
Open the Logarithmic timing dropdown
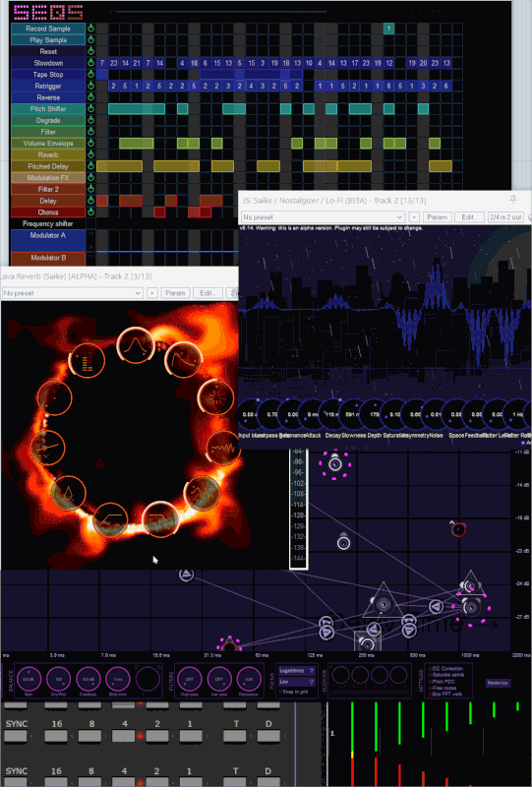point(297,671)
